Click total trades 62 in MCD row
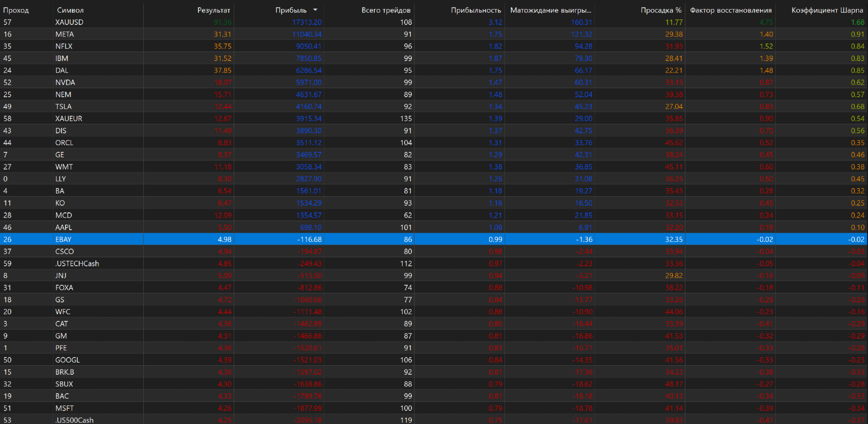Screen dimensions: 868x424 (408, 215)
